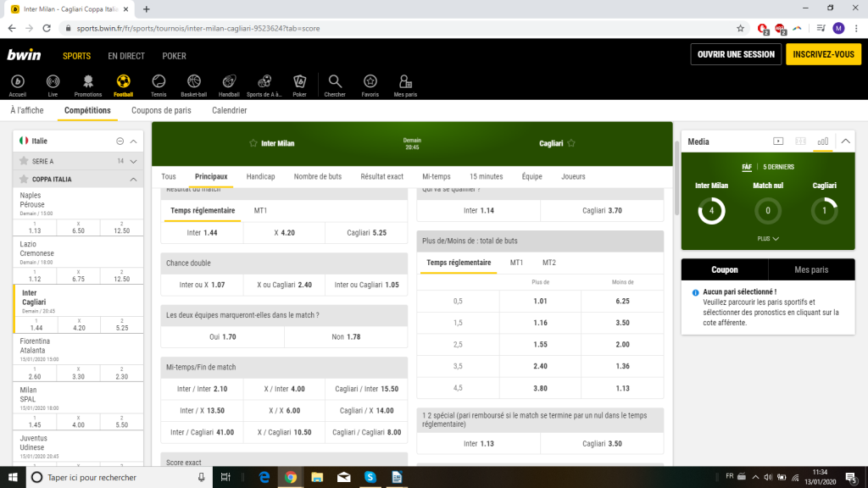This screenshot has height=488, width=868.
Task: Open Skype from the taskbar
Action: pos(370,477)
